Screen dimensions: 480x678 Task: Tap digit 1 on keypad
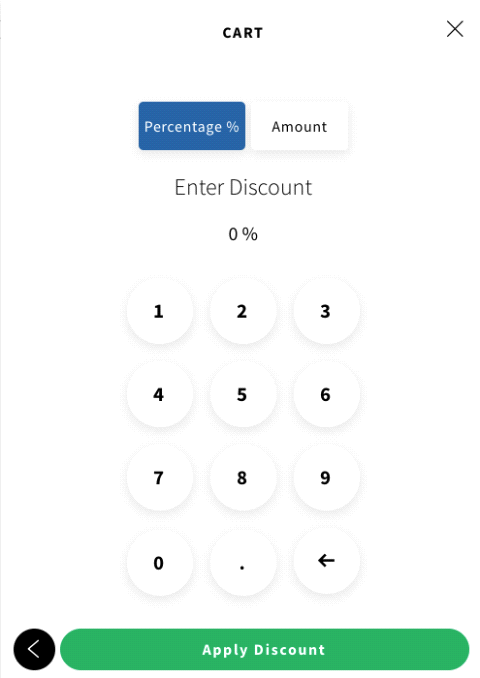click(160, 311)
